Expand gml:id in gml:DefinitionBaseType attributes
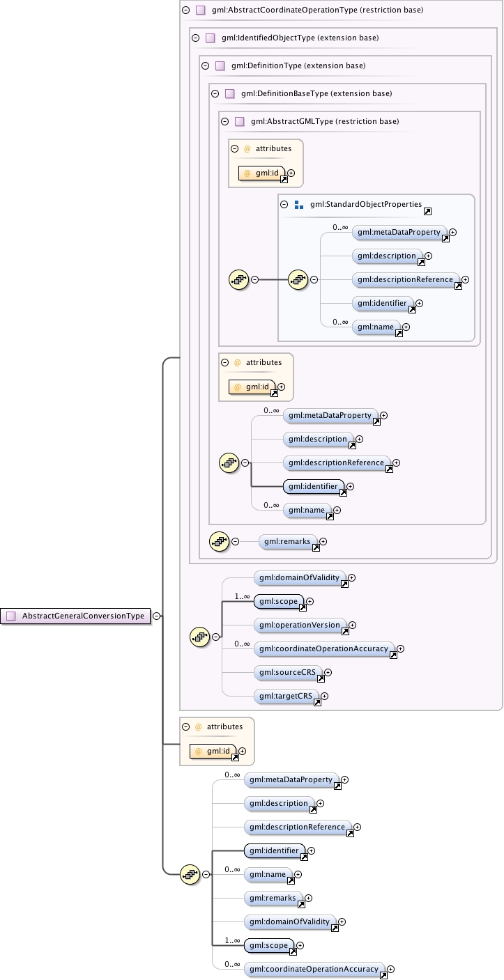 tap(281, 387)
